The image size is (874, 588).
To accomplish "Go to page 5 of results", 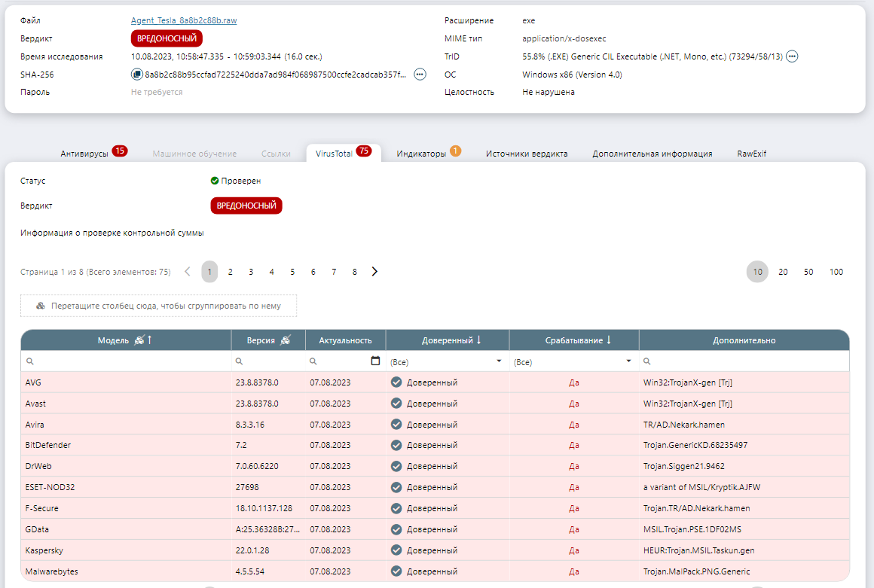I will (x=292, y=272).
